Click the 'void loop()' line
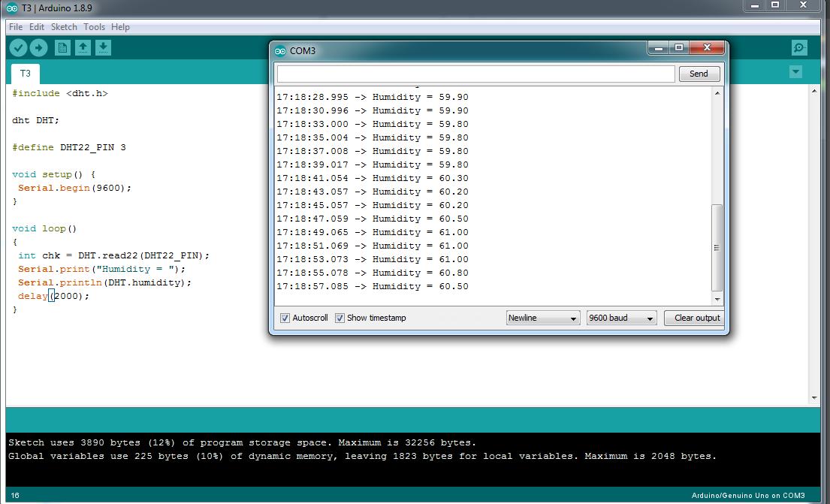This screenshot has width=830, height=504. pos(44,228)
